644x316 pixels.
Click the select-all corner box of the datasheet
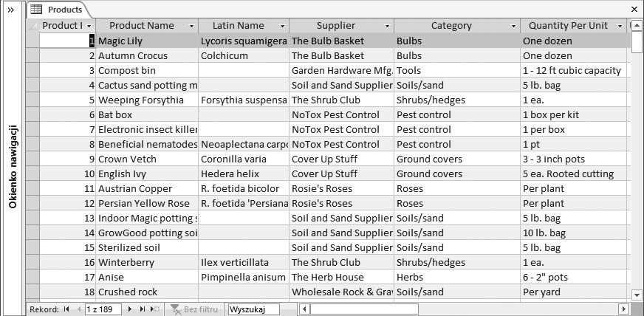click(32, 25)
